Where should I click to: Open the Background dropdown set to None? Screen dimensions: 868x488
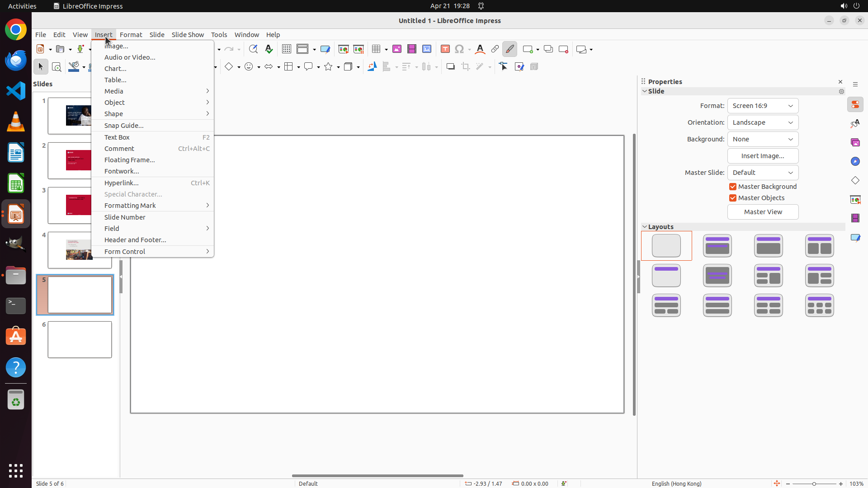tap(763, 139)
